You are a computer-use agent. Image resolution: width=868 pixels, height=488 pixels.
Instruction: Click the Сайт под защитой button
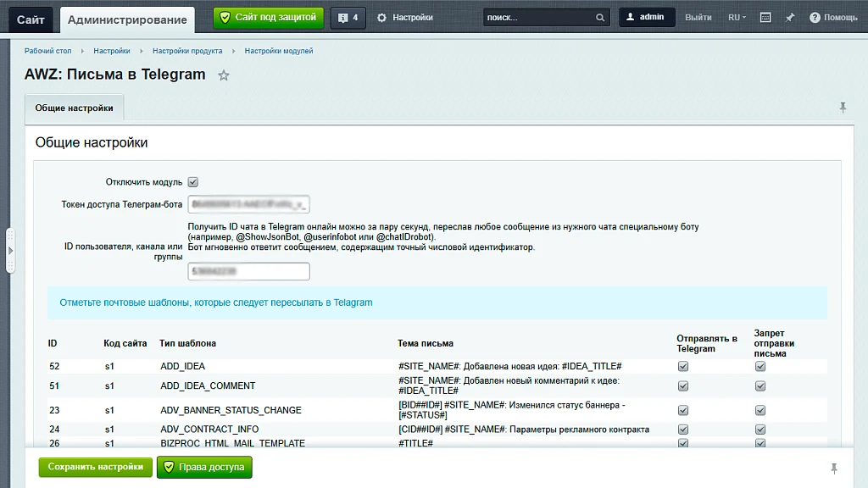point(269,18)
